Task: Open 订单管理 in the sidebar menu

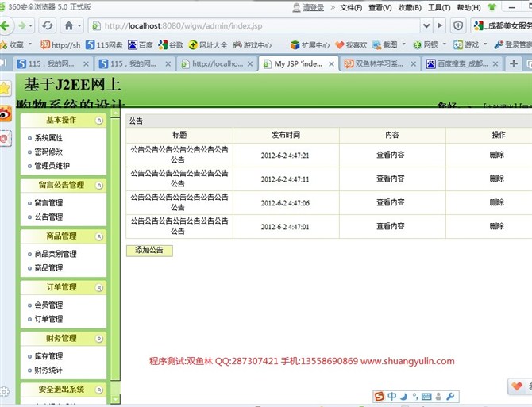Action: coord(48,319)
